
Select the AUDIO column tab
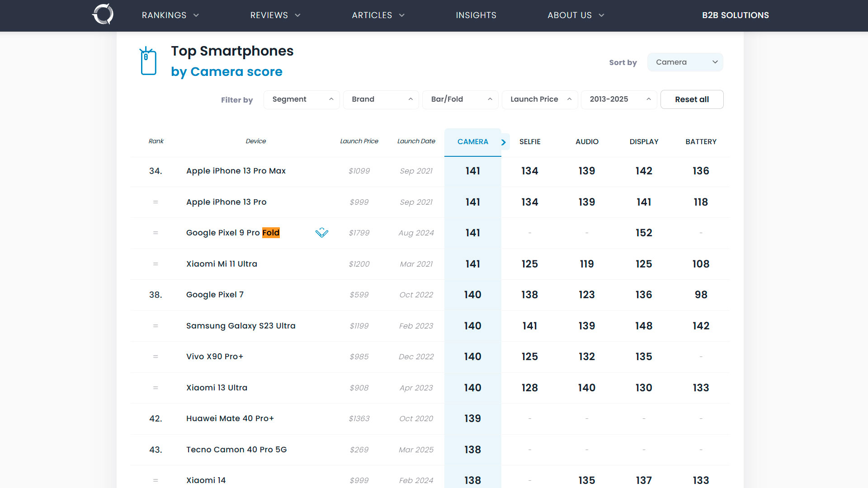click(587, 142)
